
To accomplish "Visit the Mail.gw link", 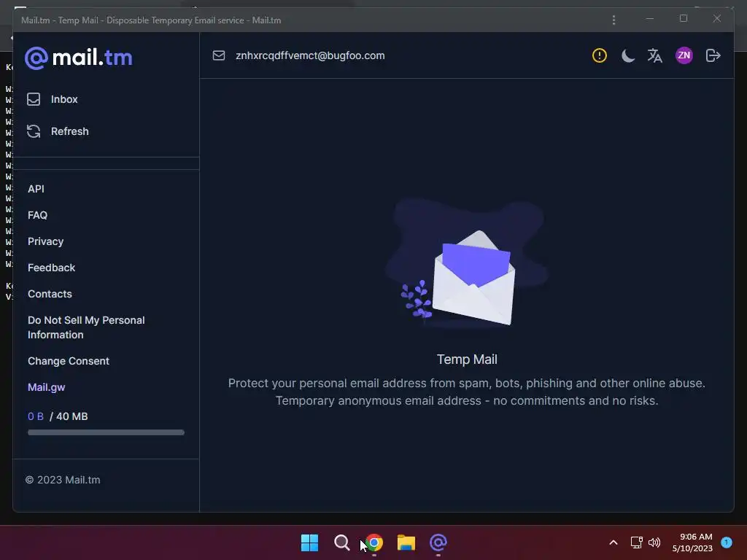I will [x=46, y=387].
